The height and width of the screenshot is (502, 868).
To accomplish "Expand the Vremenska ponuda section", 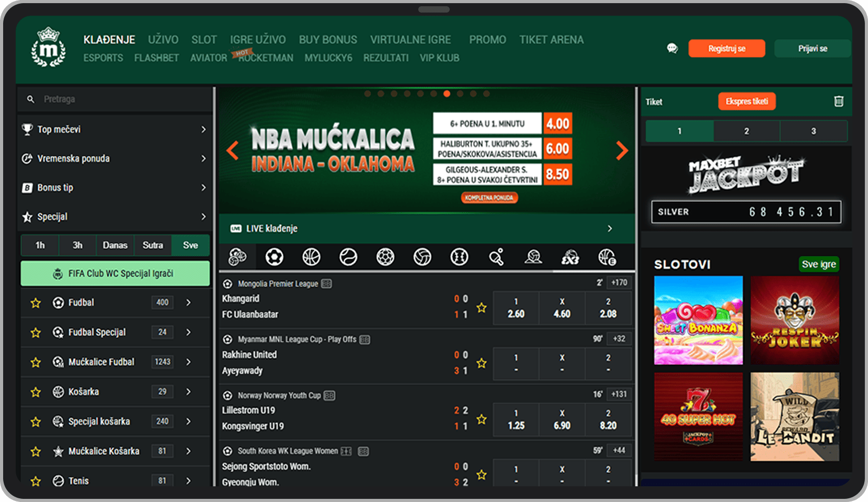I will point(203,158).
